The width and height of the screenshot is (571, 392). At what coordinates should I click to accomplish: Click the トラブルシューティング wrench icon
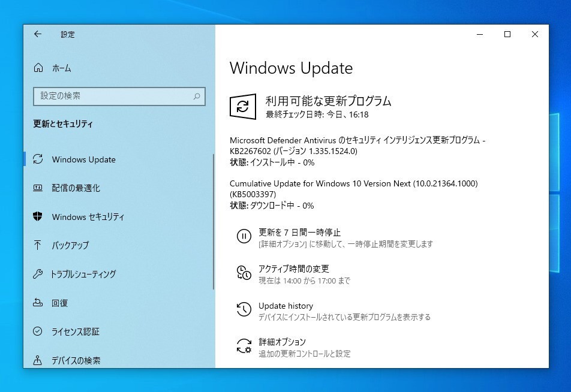(38, 274)
